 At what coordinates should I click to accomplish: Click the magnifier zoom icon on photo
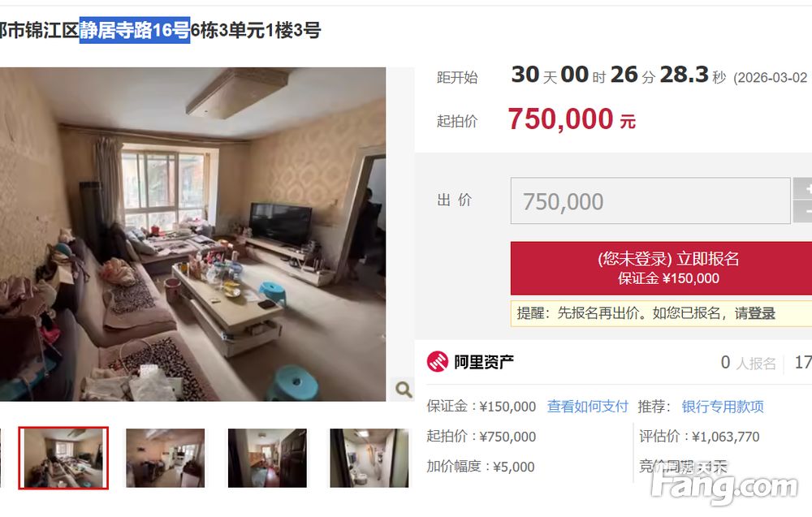click(x=404, y=390)
